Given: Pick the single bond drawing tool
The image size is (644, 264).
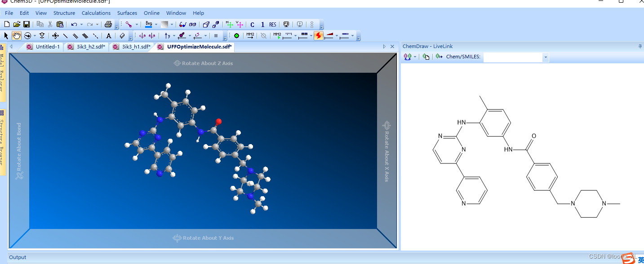Looking at the screenshot, I should 66,35.
